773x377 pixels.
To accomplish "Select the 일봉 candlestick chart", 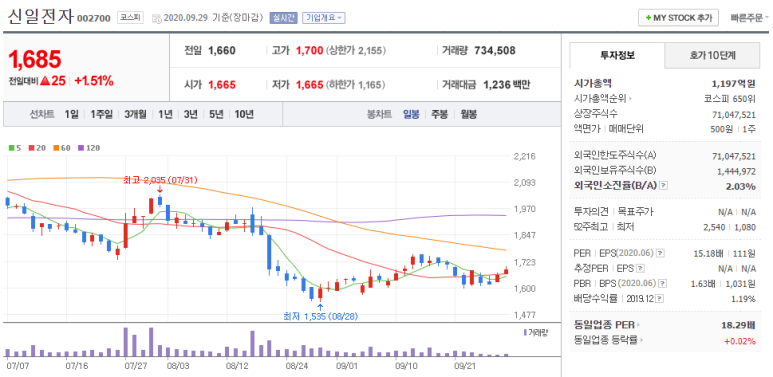I will [x=411, y=114].
